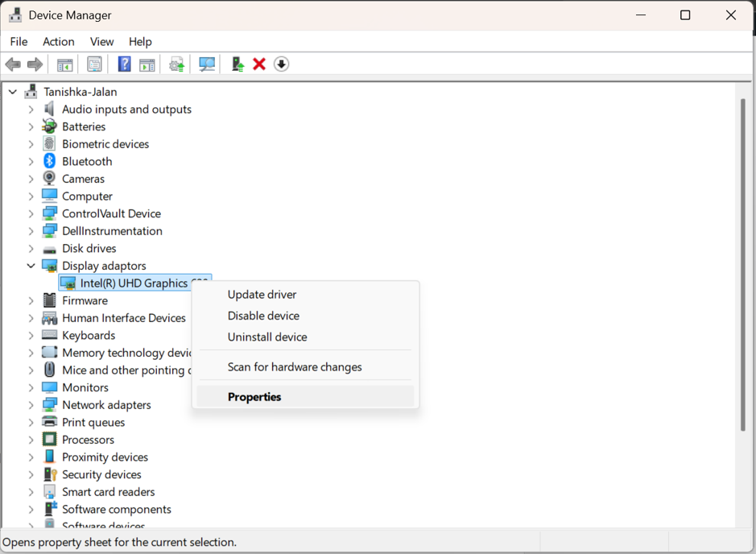Image resolution: width=756 pixels, height=554 pixels.
Task: Expand the Monitors category
Action: [31, 387]
